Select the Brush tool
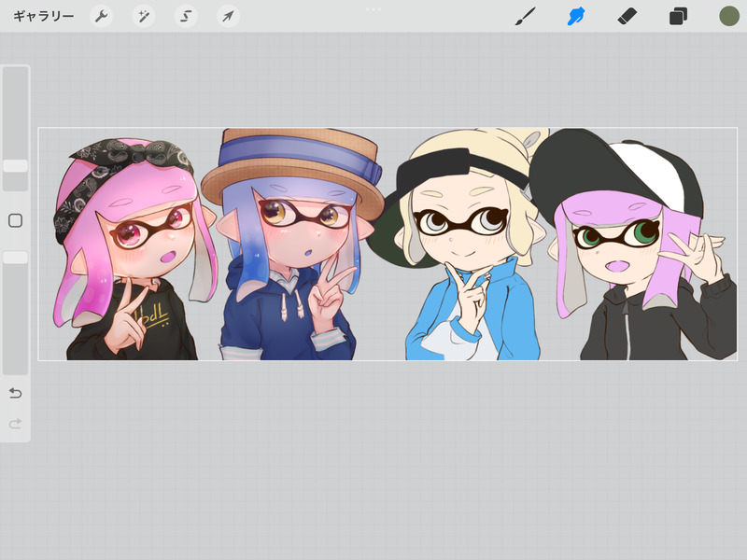 tap(526, 17)
